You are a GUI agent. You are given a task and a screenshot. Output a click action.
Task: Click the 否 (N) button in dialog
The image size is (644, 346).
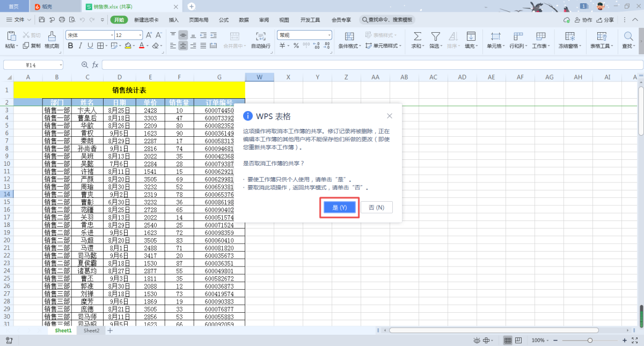[377, 208]
